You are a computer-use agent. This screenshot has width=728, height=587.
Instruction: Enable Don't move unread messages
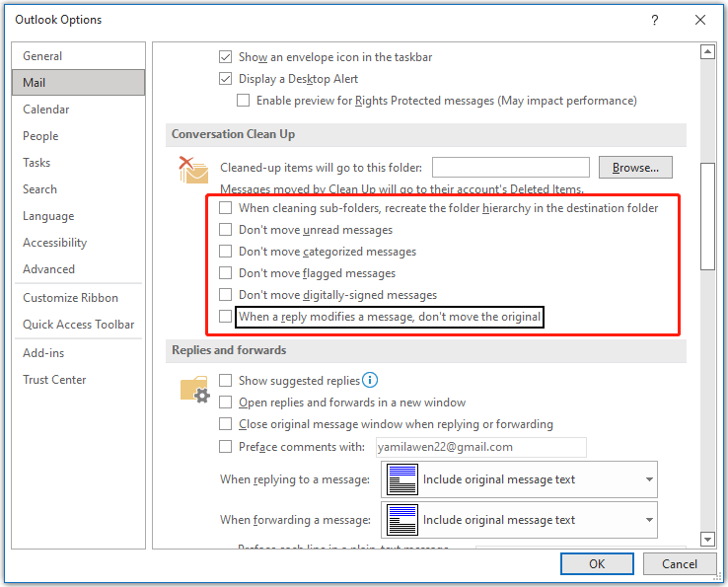coord(226,230)
